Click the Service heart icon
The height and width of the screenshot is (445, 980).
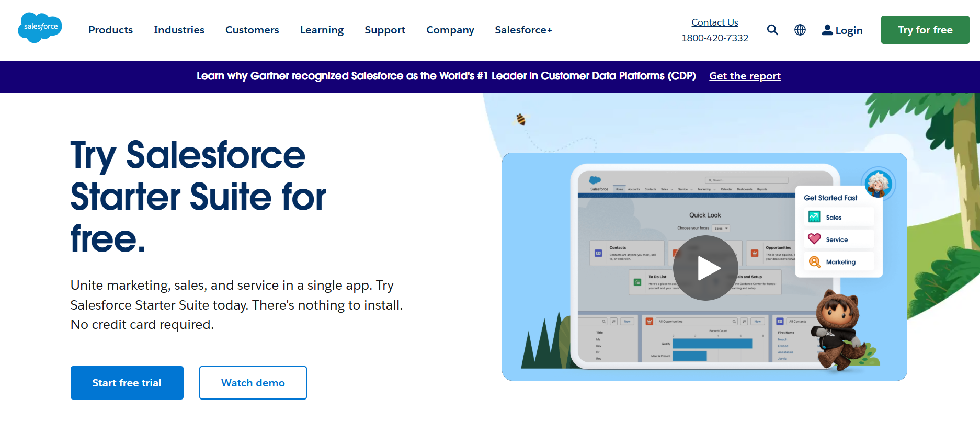[x=814, y=239]
